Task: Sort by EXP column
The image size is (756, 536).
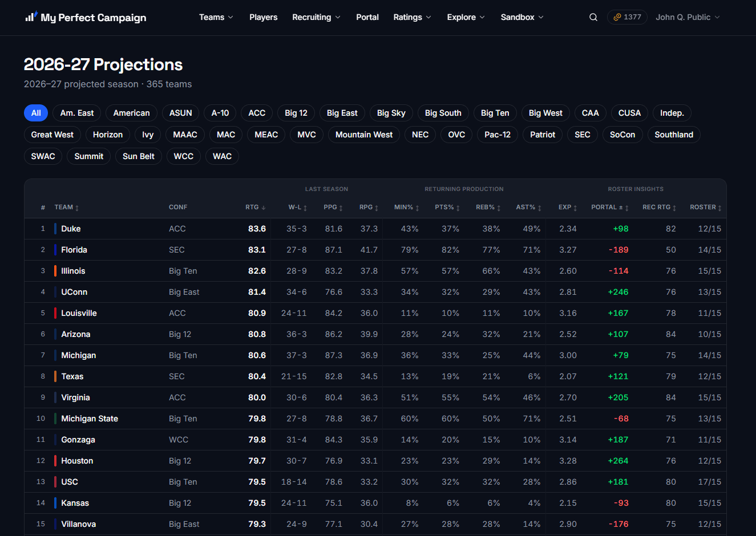Action: click(x=568, y=208)
